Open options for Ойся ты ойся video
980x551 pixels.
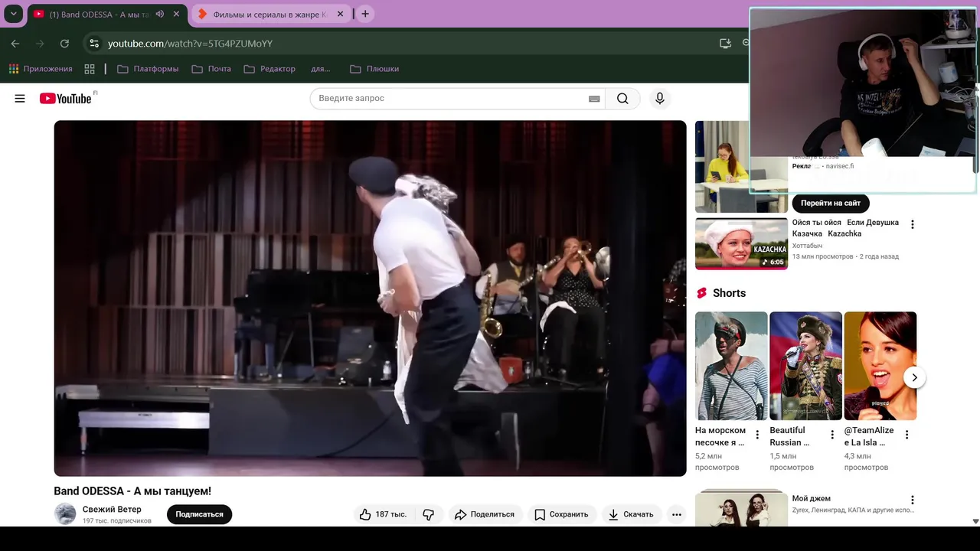click(x=912, y=224)
